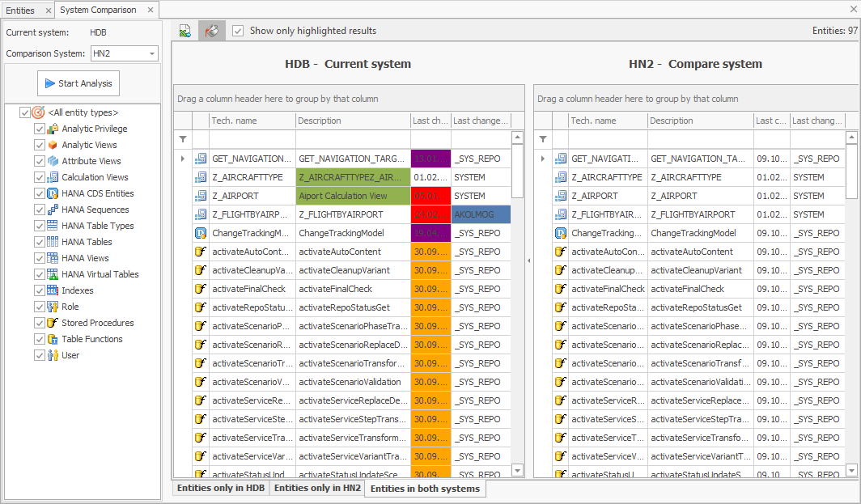Expand the GET_NAVIGATION row in HDB grid
This screenshot has width=861, height=504.
point(182,159)
